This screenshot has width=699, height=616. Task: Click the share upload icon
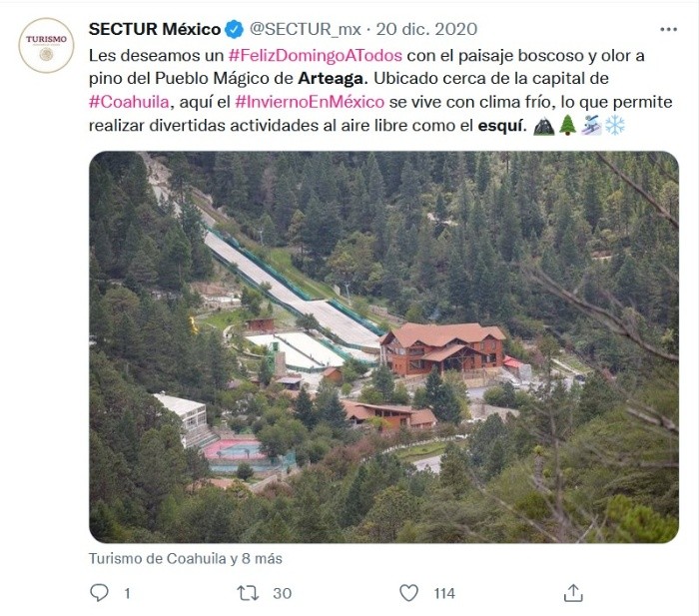coord(573,593)
